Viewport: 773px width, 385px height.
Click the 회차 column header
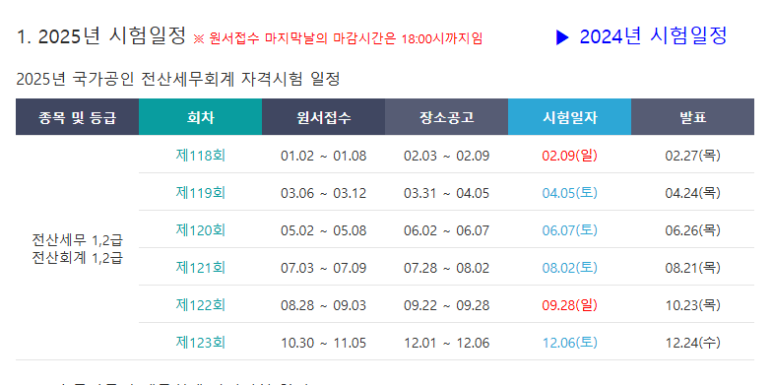pos(200,117)
